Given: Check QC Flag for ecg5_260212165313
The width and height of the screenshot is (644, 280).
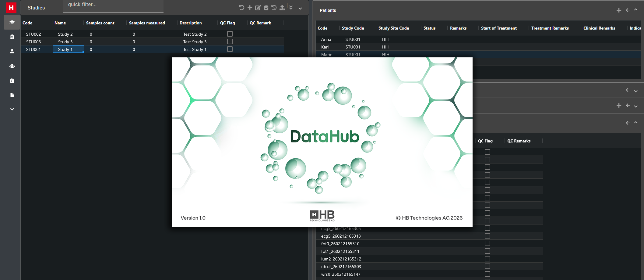Looking at the screenshot, I should point(487,236).
